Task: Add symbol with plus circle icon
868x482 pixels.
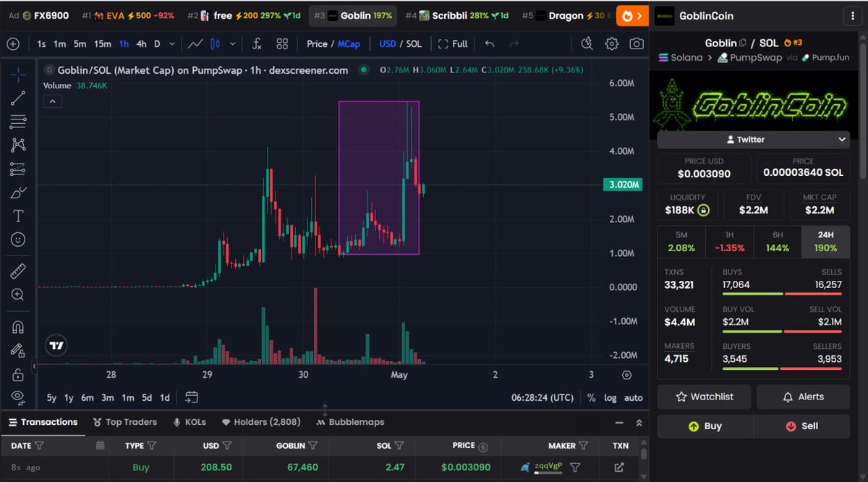Action: pos(13,43)
